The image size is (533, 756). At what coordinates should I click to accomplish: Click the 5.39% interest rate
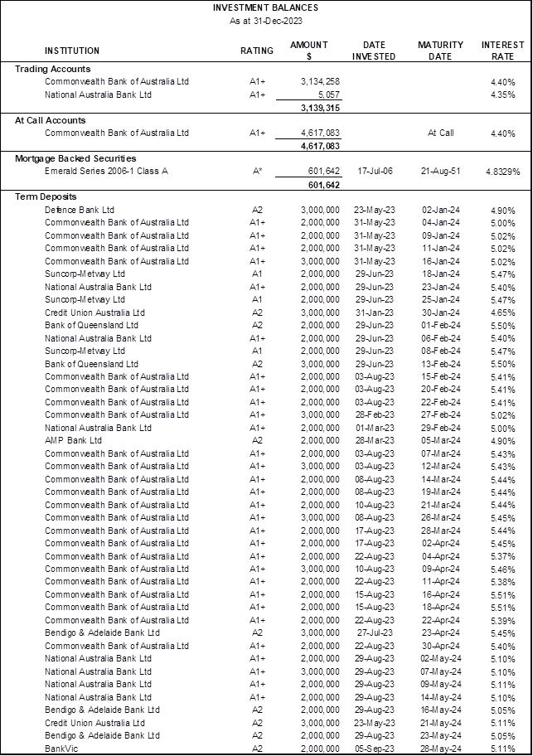[x=502, y=621]
